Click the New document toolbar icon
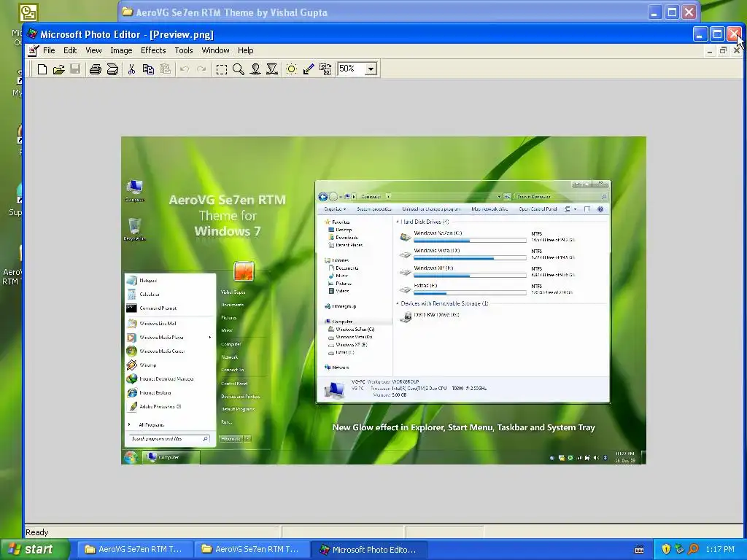Viewport: 747px width, 560px height. [x=42, y=69]
